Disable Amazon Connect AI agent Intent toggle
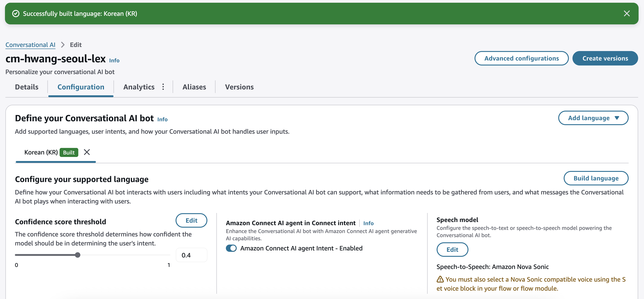This screenshot has width=644, height=299. [x=231, y=248]
